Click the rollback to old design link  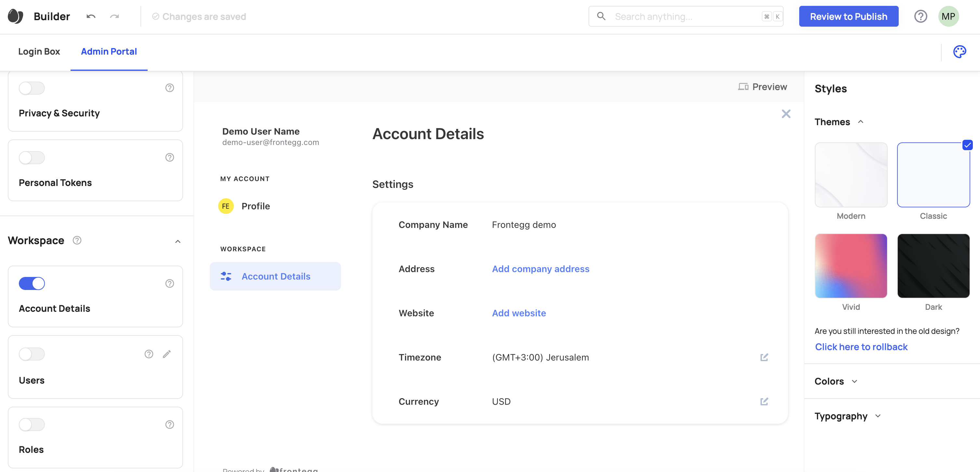861,347
